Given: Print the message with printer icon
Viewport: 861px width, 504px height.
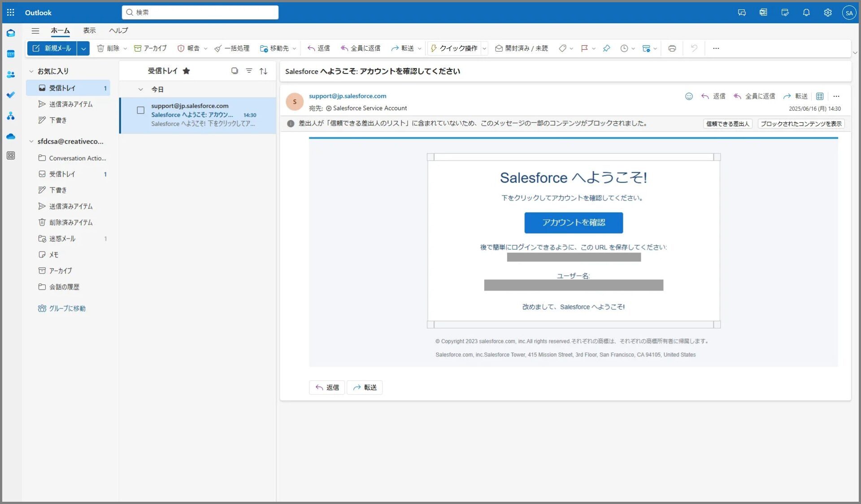Looking at the screenshot, I should [x=672, y=48].
